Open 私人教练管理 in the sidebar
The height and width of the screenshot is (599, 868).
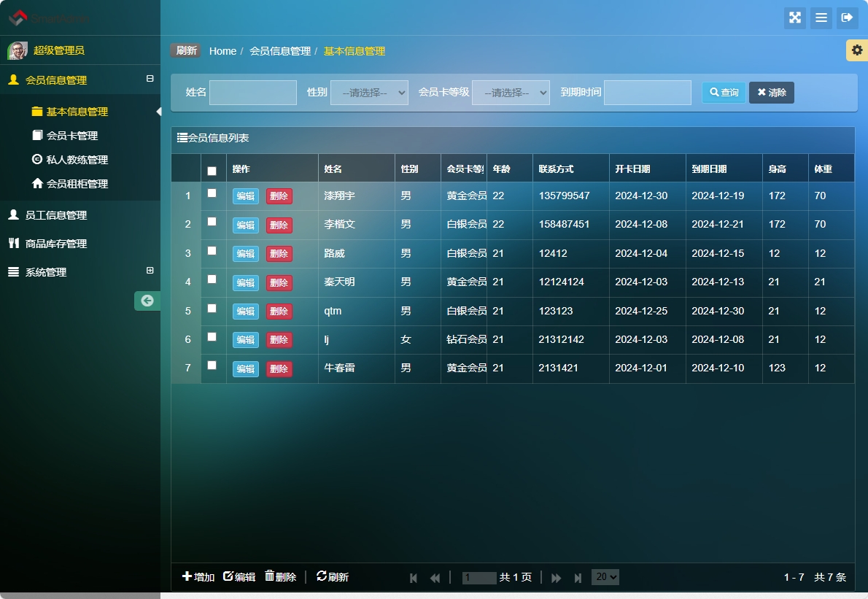[77, 160]
